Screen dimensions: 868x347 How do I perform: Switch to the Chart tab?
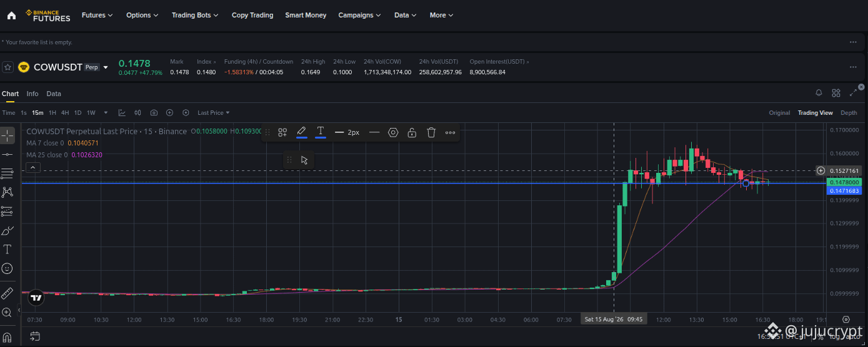click(x=10, y=94)
